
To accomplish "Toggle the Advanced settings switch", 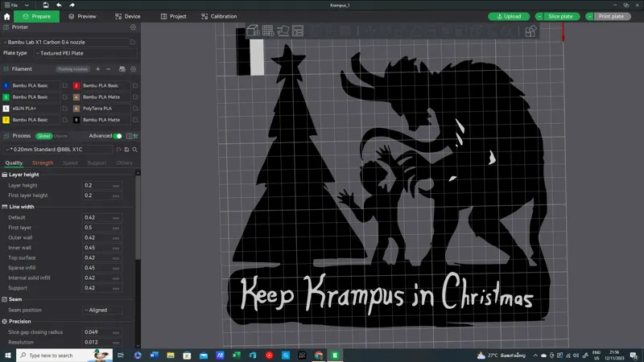I will pyautogui.click(x=118, y=136).
